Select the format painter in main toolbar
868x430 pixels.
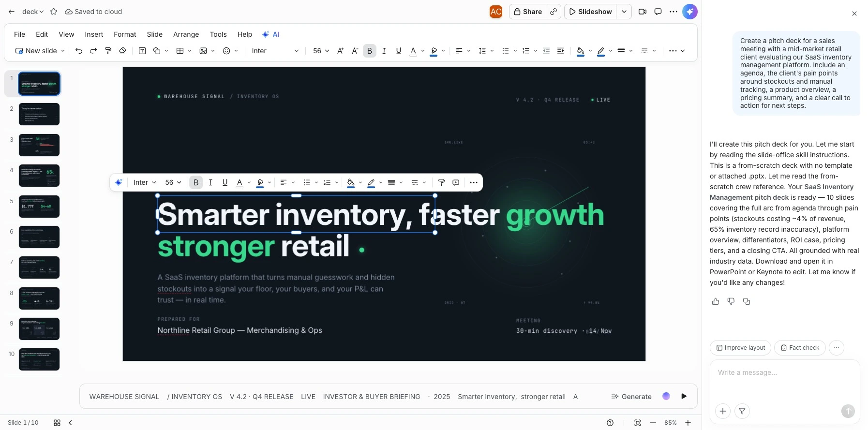click(x=108, y=51)
